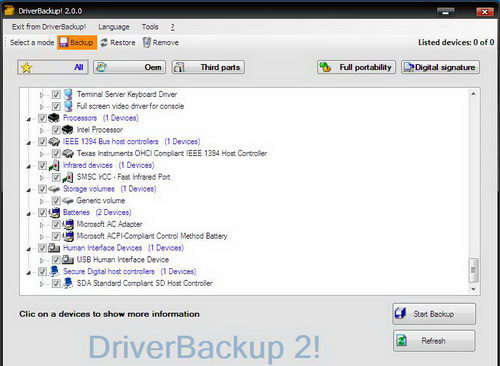Uncheck the Batteries category checkbox
This screenshot has height=366, width=500.
click(42, 212)
